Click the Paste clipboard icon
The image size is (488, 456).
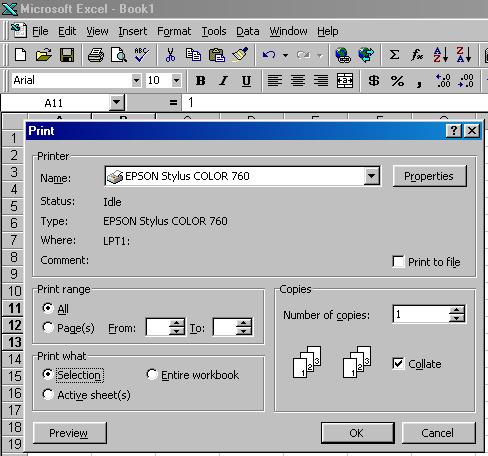tap(217, 55)
